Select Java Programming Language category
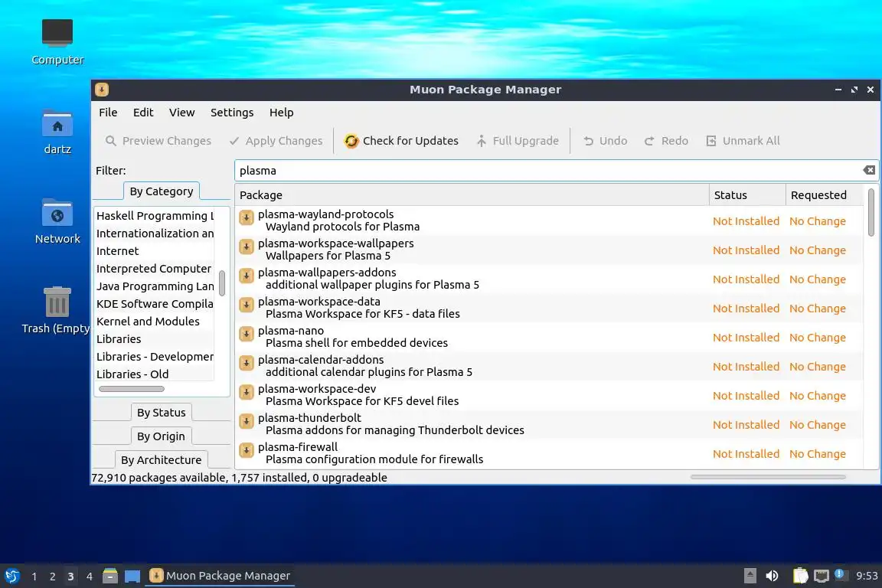Screen dimensions: 882x588 pos(155,286)
